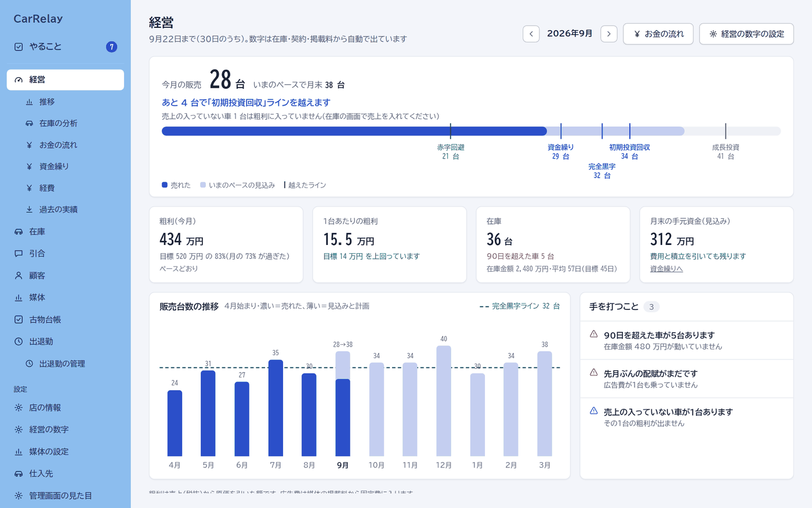Click the 店の情報 gear icon
Image resolution: width=812 pixels, height=508 pixels.
click(19, 408)
